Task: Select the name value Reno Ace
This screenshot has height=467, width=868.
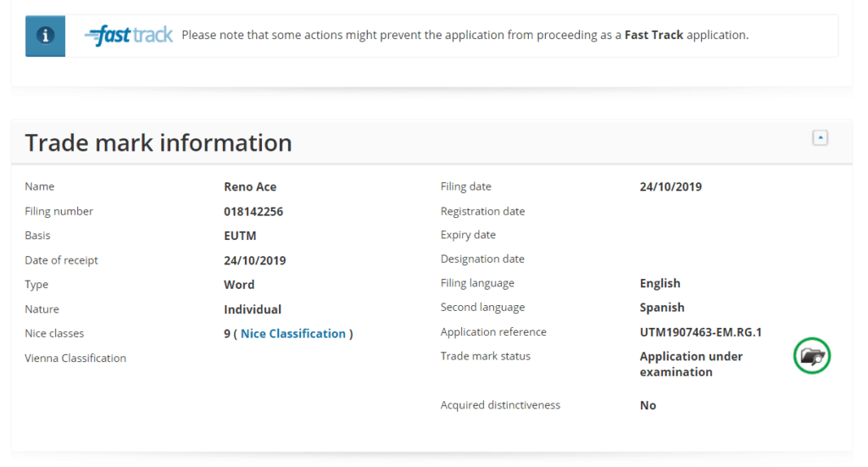Action: pyautogui.click(x=250, y=187)
